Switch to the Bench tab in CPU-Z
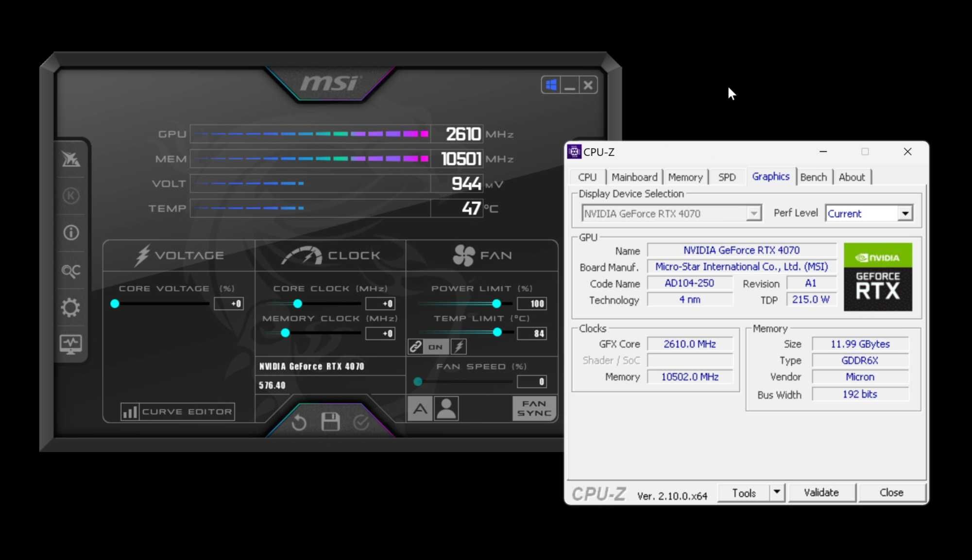This screenshot has width=972, height=560. click(814, 177)
